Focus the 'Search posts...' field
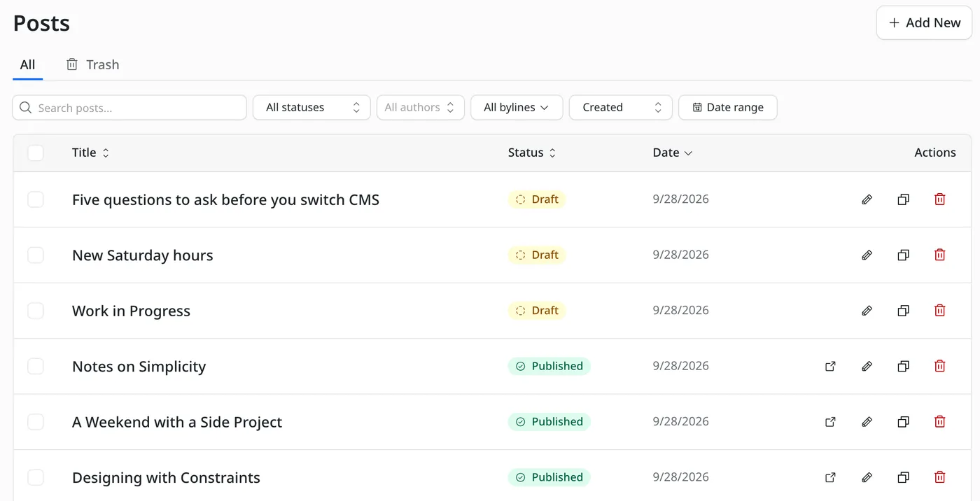Image resolution: width=980 pixels, height=501 pixels. (129, 108)
